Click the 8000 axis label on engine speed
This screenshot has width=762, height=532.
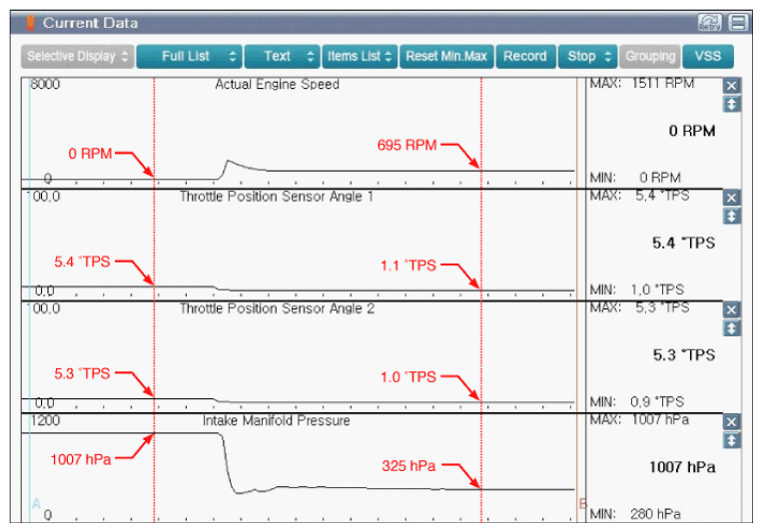(45, 84)
